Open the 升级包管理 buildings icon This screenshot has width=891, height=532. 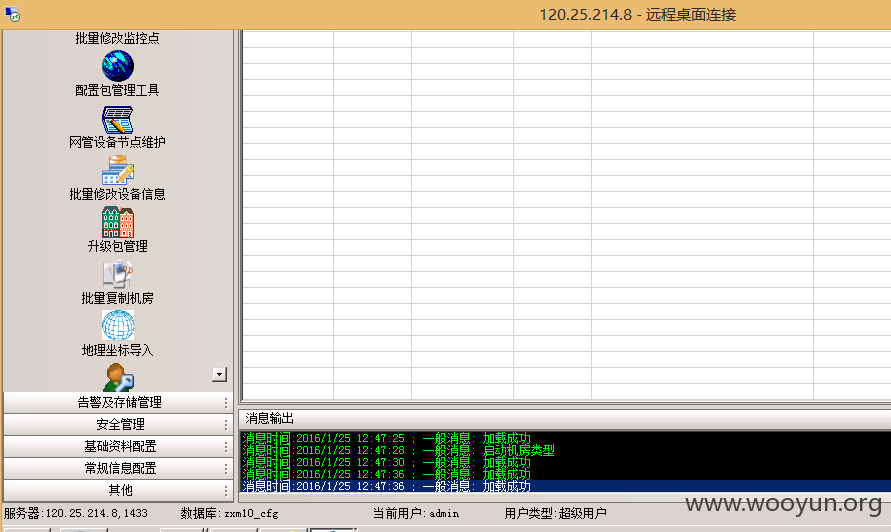(x=118, y=222)
